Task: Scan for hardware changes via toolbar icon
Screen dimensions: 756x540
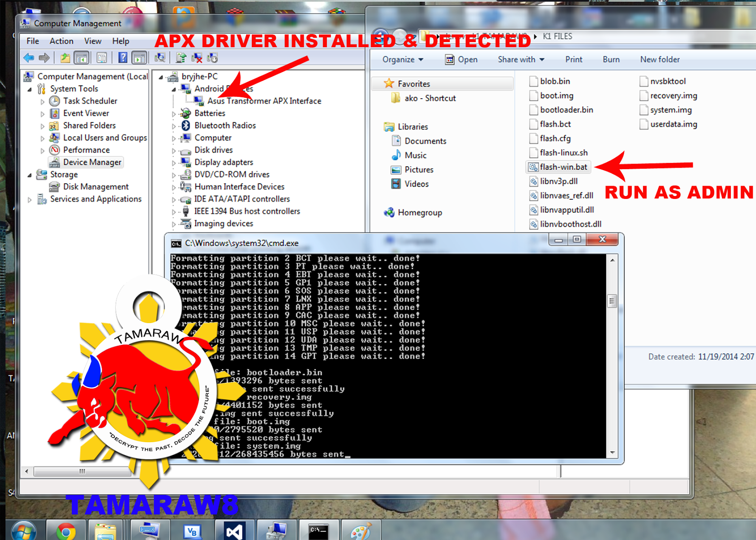Action: tap(160, 58)
